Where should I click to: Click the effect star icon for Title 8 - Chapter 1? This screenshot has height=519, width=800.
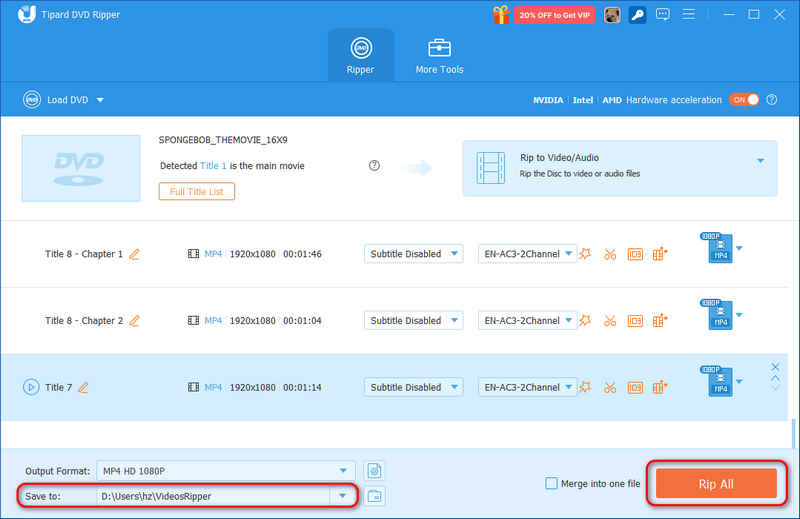click(585, 254)
